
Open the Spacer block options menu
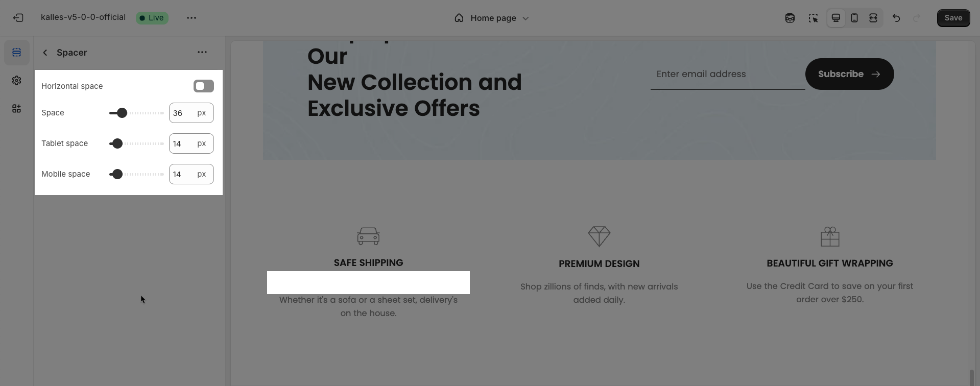coord(202,52)
